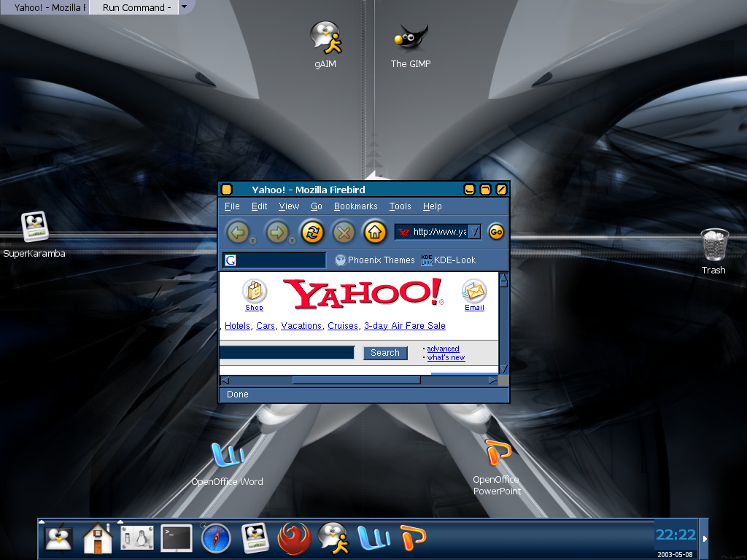Open the Firebird window menu icon
This screenshot has height=560, width=747.
[227, 190]
